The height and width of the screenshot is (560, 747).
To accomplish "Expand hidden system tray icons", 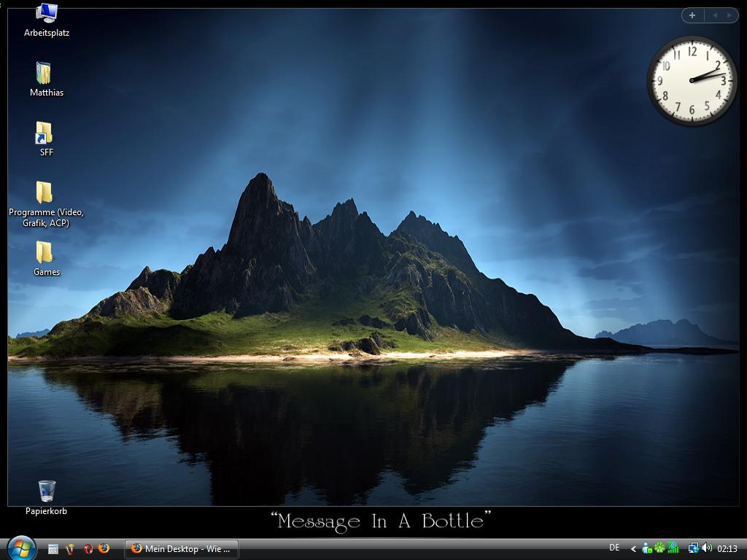I will point(633,548).
